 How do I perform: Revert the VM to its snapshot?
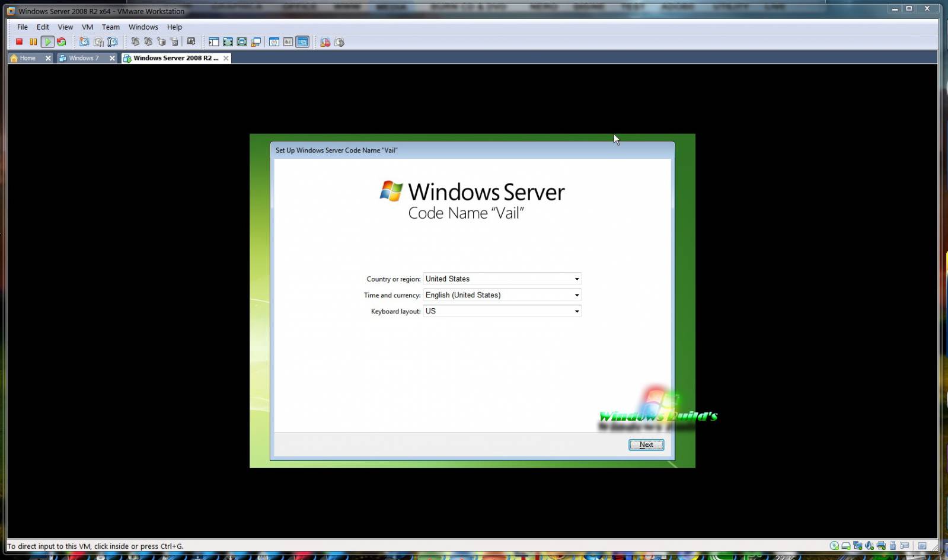[98, 42]
